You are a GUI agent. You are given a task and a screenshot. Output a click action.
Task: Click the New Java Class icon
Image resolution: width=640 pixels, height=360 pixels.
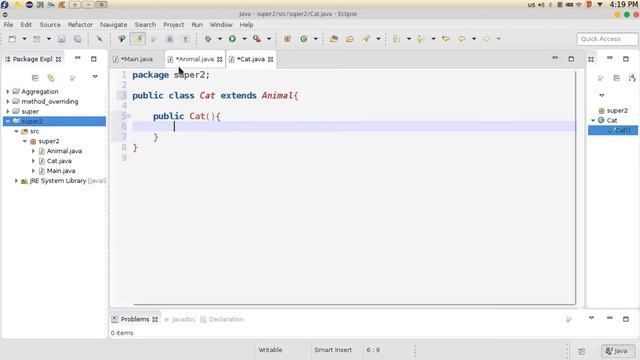[x=304, y=39]
